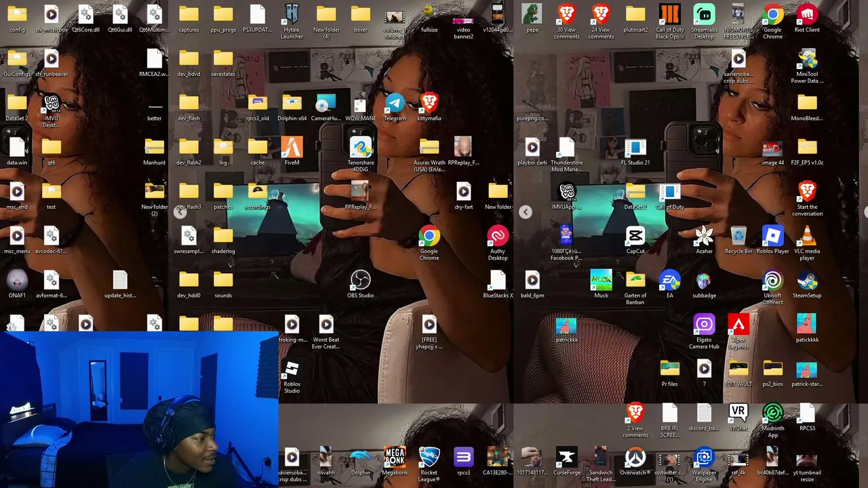Open the MonoBleed folder
The image size is (868, 488).
[807, 107]
